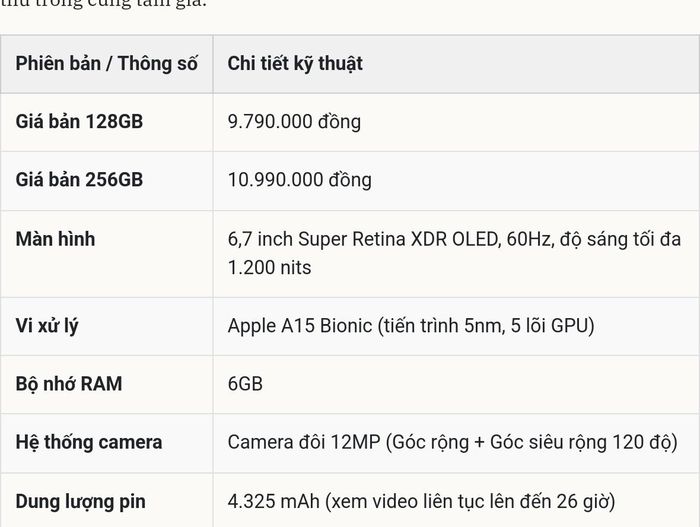Click the '1.200 nits' brightness text
The width and height of the screenshot is (700, 527).
269,268
